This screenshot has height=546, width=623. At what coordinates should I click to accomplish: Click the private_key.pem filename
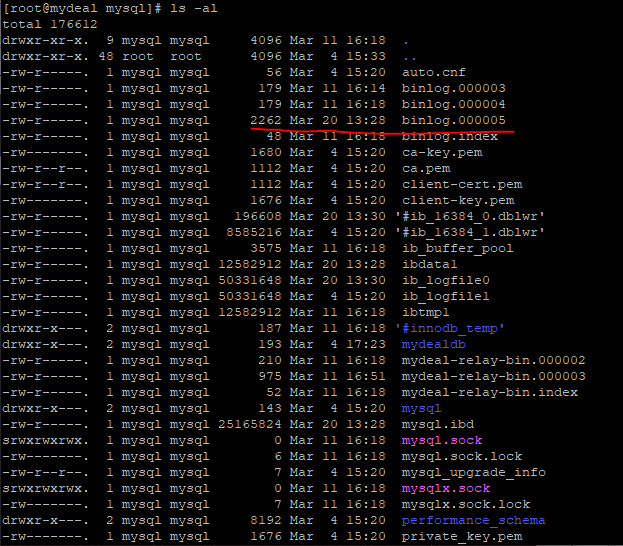point(461,536)
